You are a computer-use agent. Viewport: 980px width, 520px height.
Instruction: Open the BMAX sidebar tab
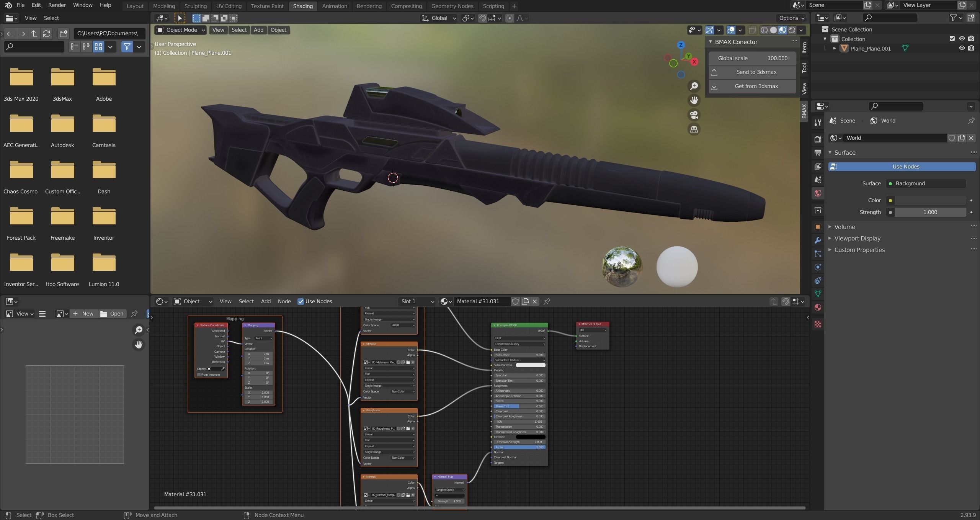tap(804, 111)
